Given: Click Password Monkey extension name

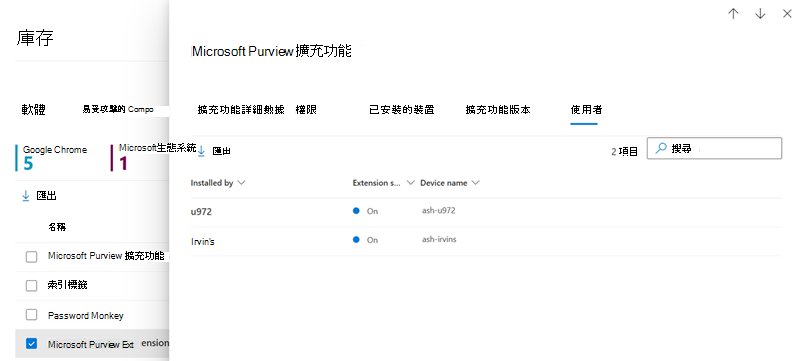Looking at the screenshot, I should click(x=86, y=316).
